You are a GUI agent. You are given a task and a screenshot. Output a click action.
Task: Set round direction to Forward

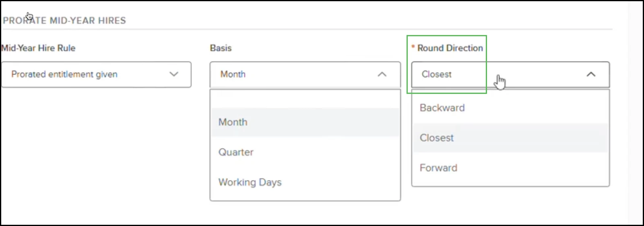(x=438, y=168)
